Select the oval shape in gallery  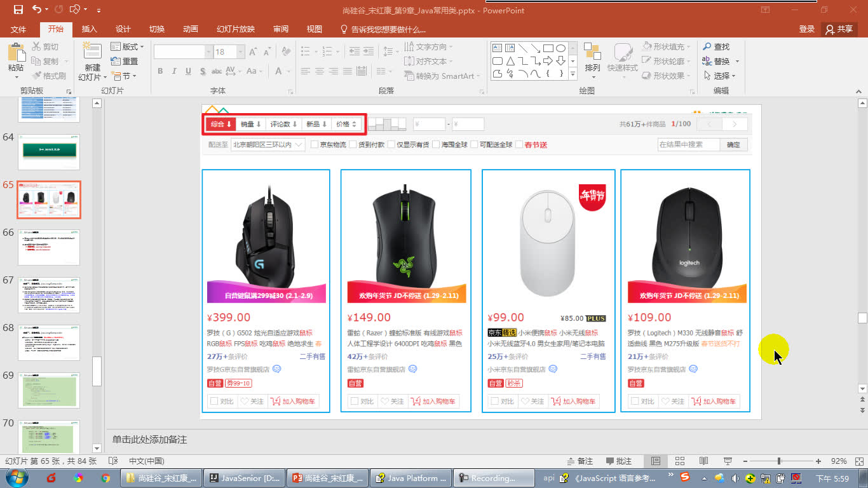point(561,48)
